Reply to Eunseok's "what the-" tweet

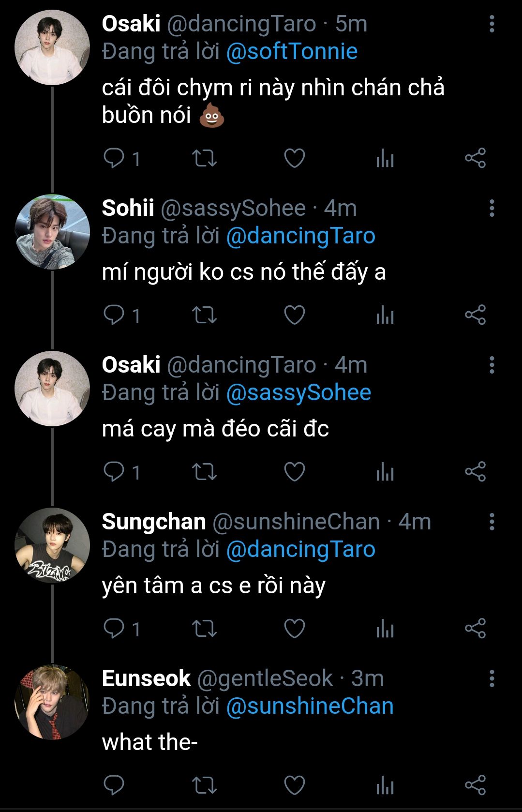(114, 785)
